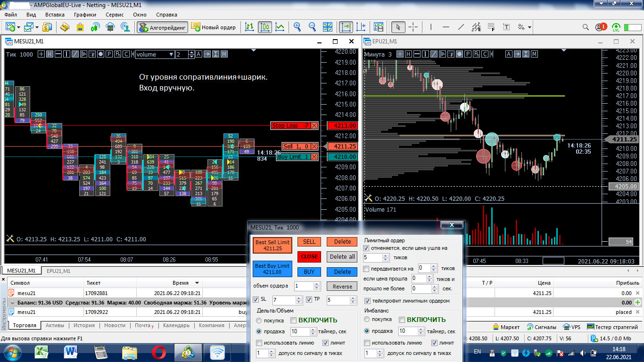Open the Strategy Tester (Тестер стратегий) shortcut
The width and height of the screenshot is (644, 362).
click(x=611, y=327)
